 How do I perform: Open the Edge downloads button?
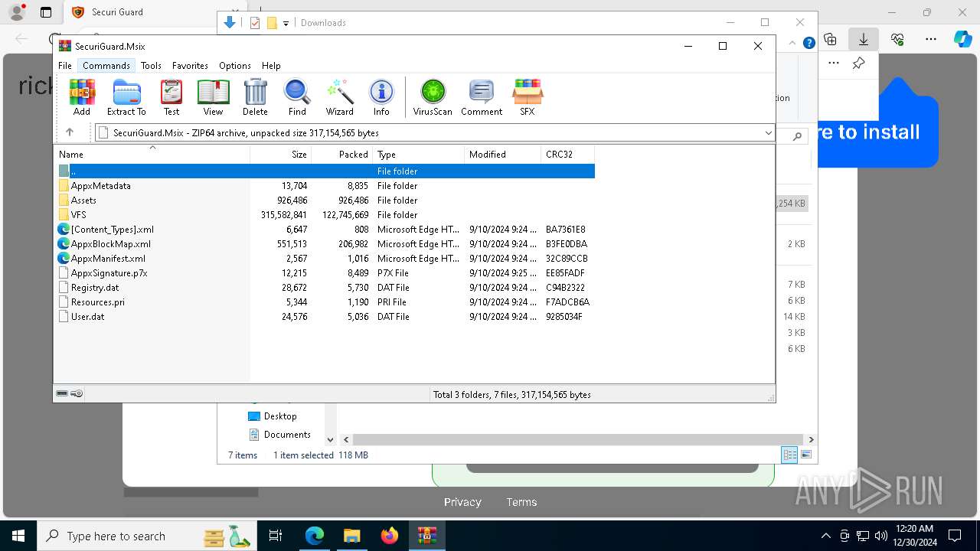864,39
